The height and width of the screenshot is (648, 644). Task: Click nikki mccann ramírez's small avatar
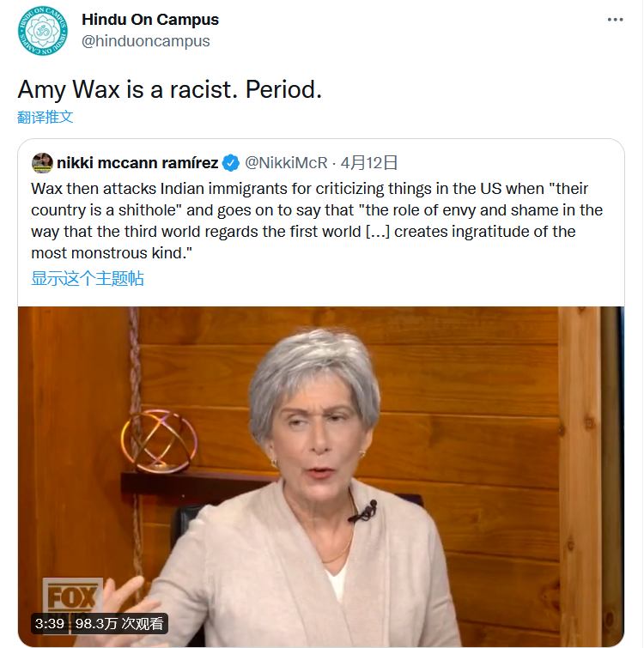click(x=42, y=163)
